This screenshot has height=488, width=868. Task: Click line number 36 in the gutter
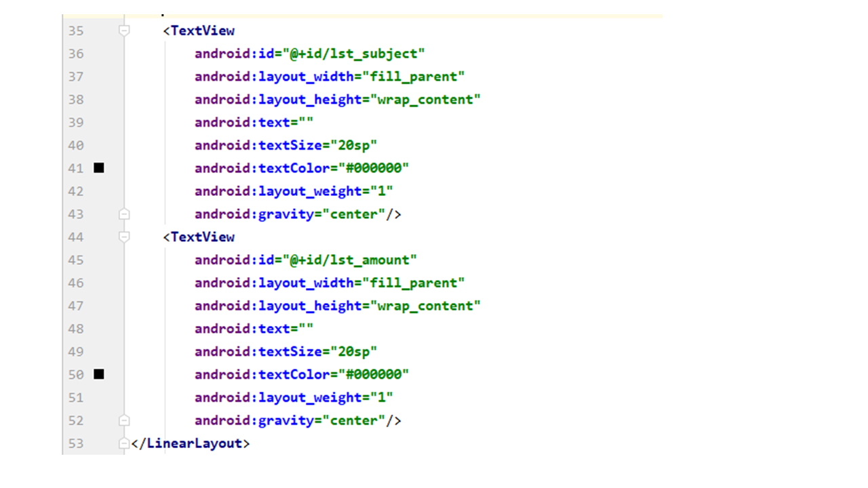[76, 54]
